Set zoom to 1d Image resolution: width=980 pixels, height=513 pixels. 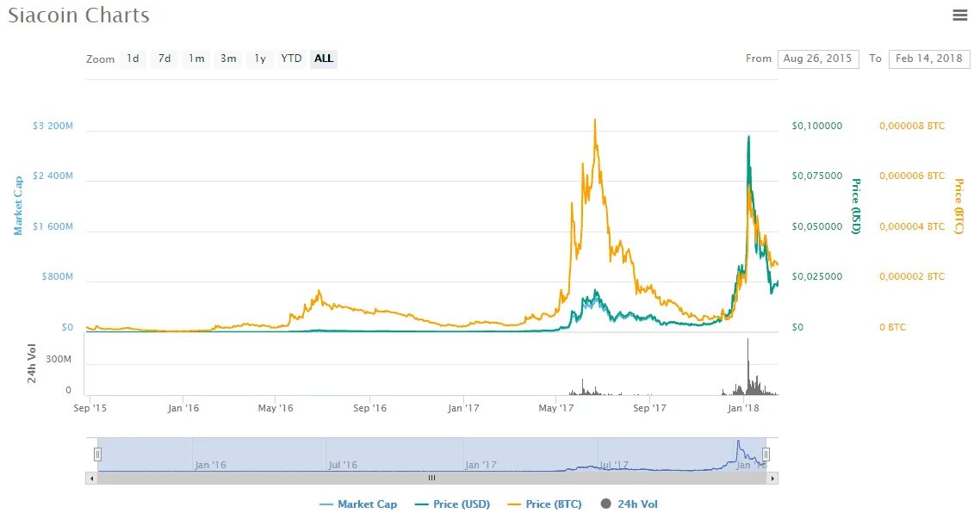(x=133, y=59)
